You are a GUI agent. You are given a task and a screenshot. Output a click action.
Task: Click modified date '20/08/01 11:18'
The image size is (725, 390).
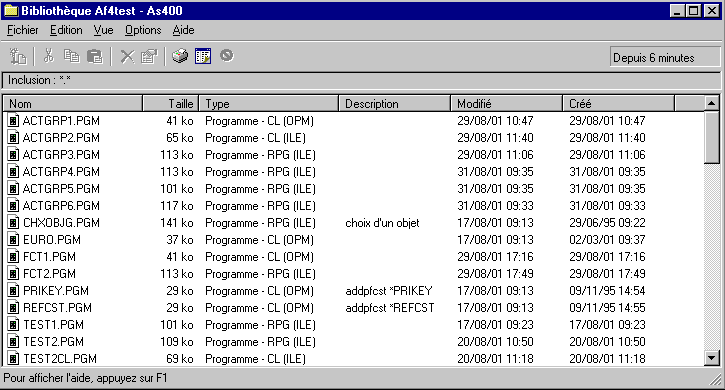coord(495,359)
